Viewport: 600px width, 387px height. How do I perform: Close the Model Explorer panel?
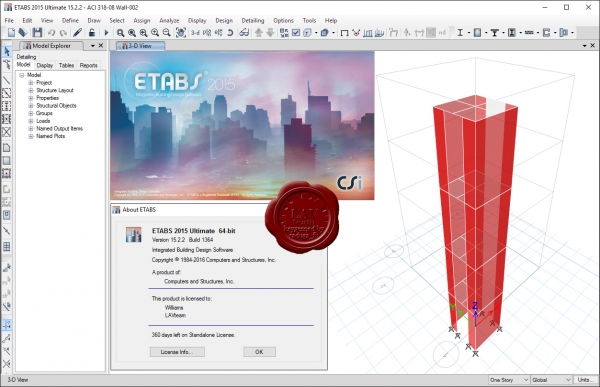(x=101, y=46)
